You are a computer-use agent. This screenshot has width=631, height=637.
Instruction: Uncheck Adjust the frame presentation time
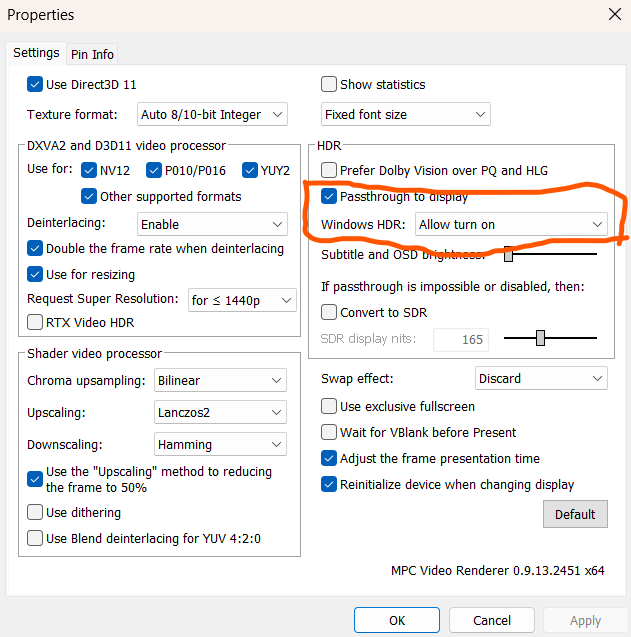point(329,458)
